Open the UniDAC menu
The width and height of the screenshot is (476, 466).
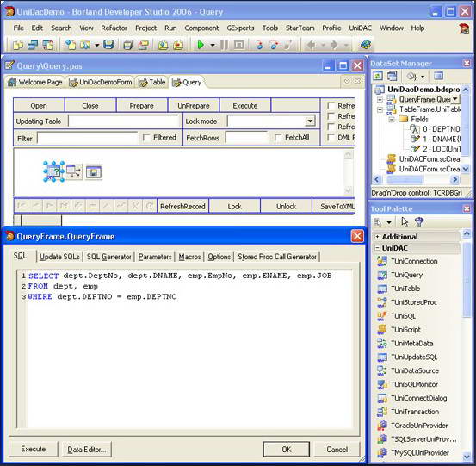360,28
